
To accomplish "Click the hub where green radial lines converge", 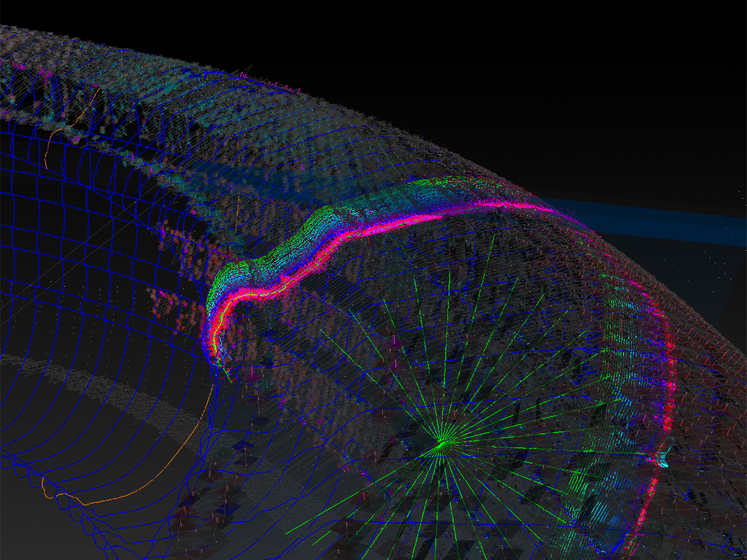I will pos(441,444).
